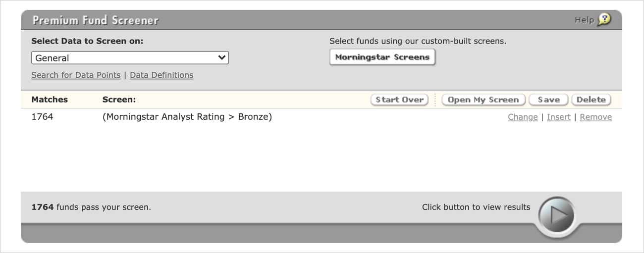Click Open My Screen button
Viewport: 644px width, 253px height.
coord(483,100)
